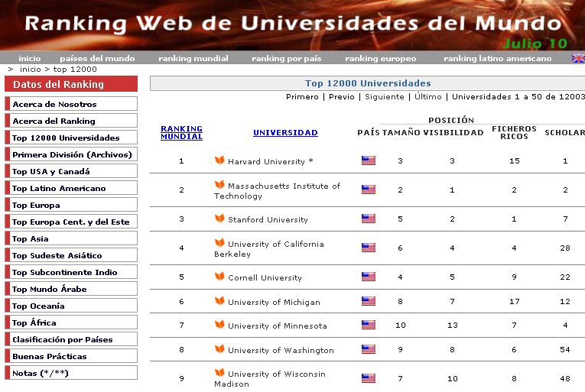Click University of Michigan name
Viewport: 585px width, 392px height.
click(x=275, y=302)
